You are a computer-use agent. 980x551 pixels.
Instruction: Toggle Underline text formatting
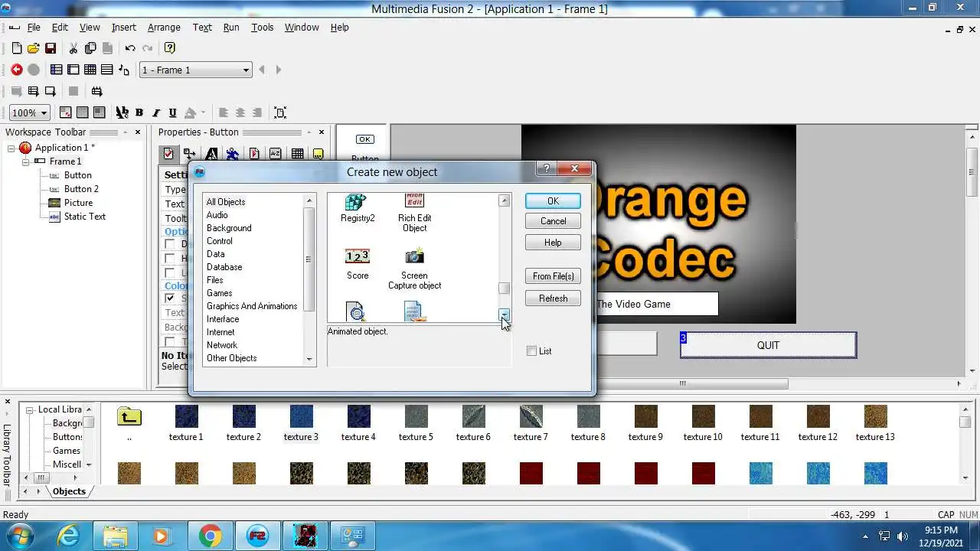click(173, 112)
